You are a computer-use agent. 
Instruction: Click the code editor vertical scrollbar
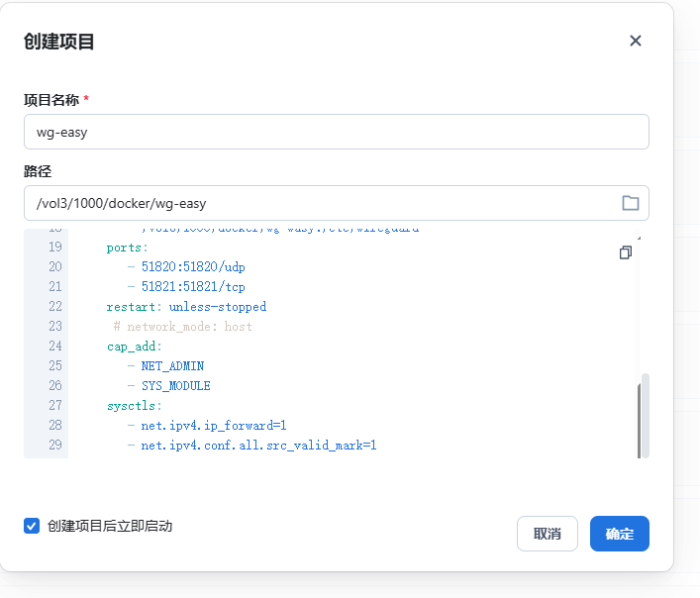tap(646, 414)
